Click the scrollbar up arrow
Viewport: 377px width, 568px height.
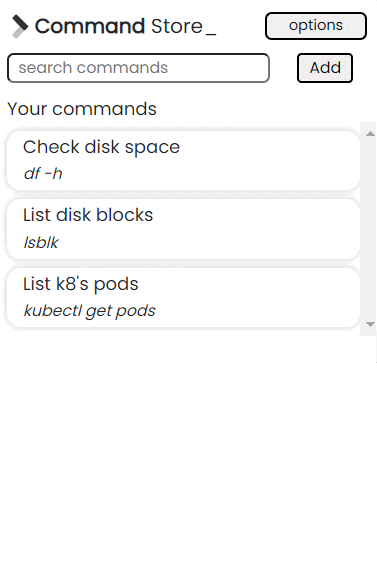pyautogui.click(x=370, y=134)
